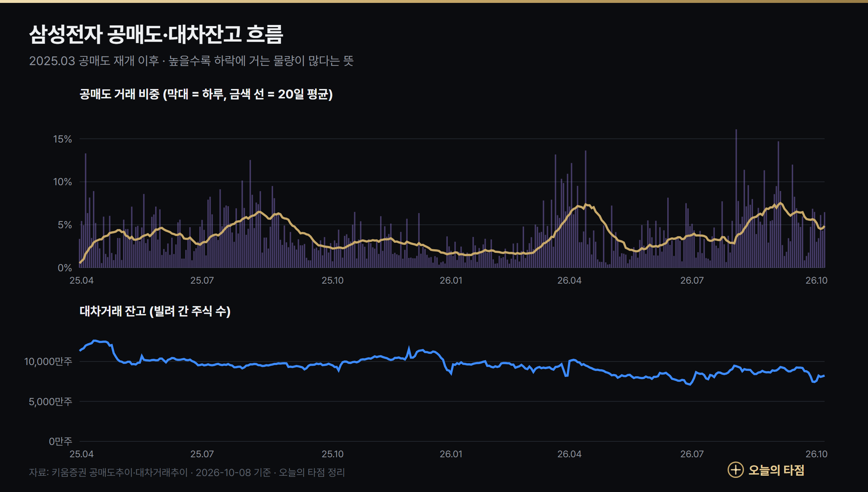Click the subtitle starting with 2025.03 공매도 재개
Viewport: 868px width, 492px height.
pos(191,60)
